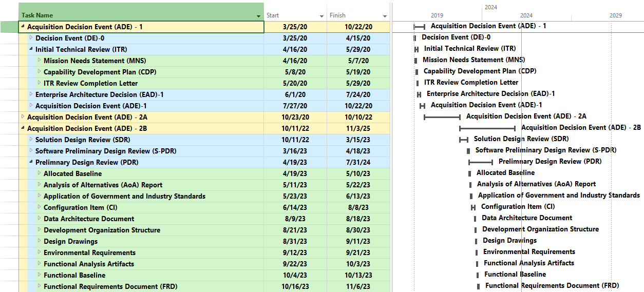The width and height of the screenshot is (644, 292).
Task: Collapse the Initial Technical Review (ITR) group
Action: tap(31, 49)
